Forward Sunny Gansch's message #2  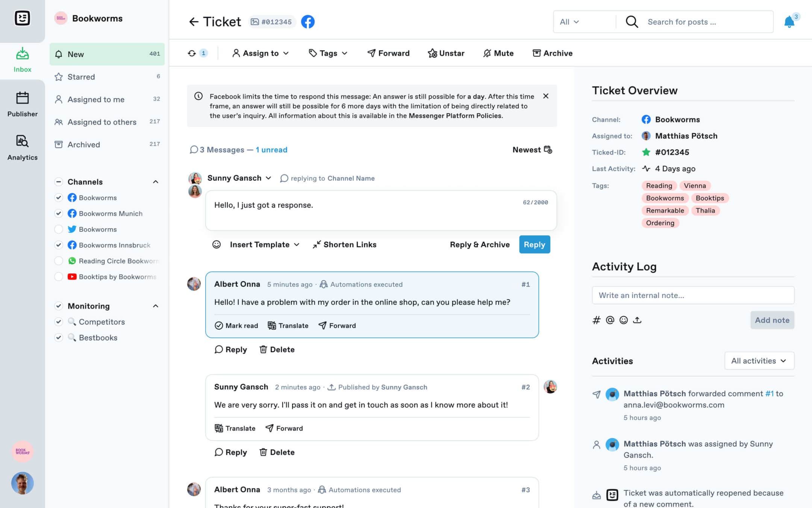tap(284, 428)
